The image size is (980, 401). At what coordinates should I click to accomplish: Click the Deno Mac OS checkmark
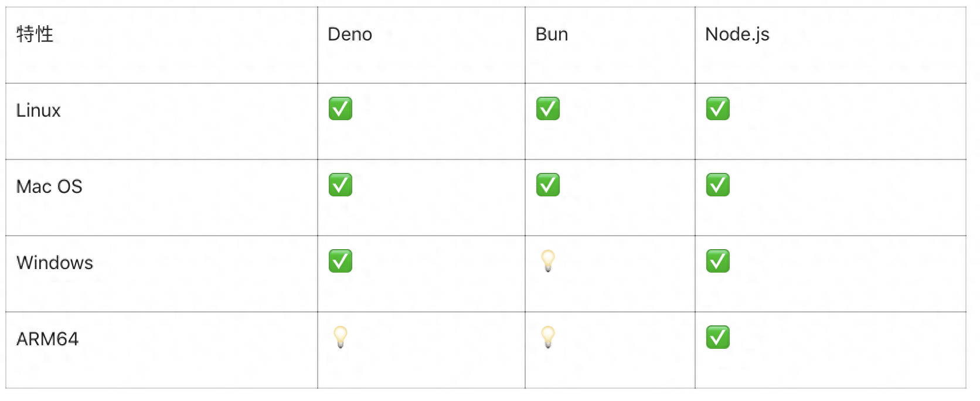click(x=341, y=185)
